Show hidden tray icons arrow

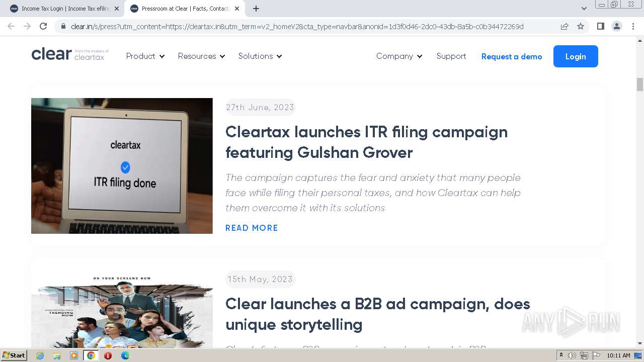pyautogui.click(x=561, y=355)
